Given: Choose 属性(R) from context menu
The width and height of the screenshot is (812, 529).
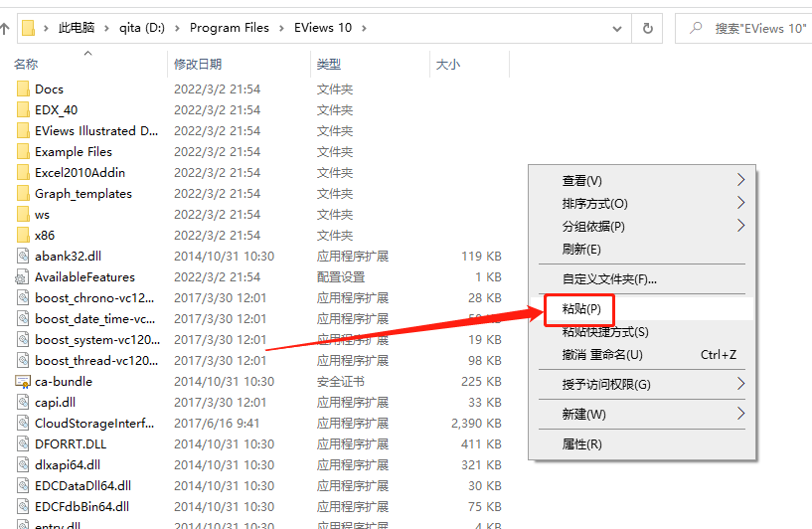Looking at the screenshot, I should pos(642,444).
